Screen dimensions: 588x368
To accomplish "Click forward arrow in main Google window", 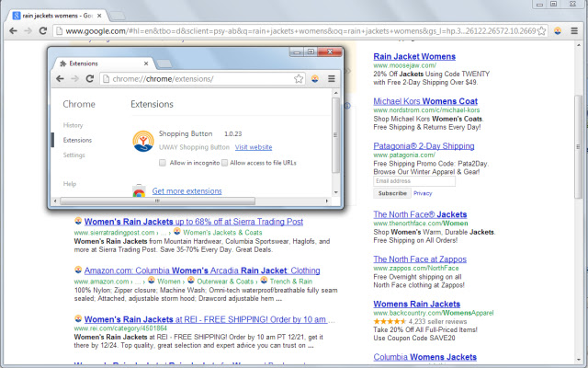I will coord(28,30).
